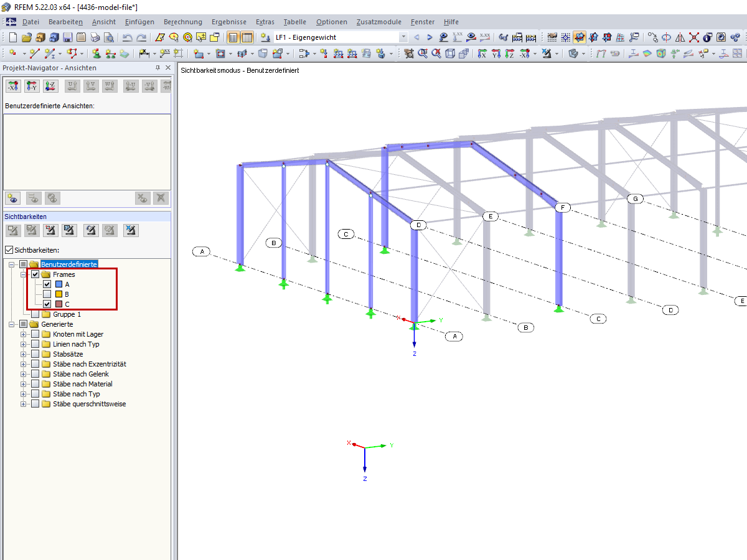Click the View in Y direction icon
The width and height of the screenshot is (747, 560).
(x=496, y=54)
